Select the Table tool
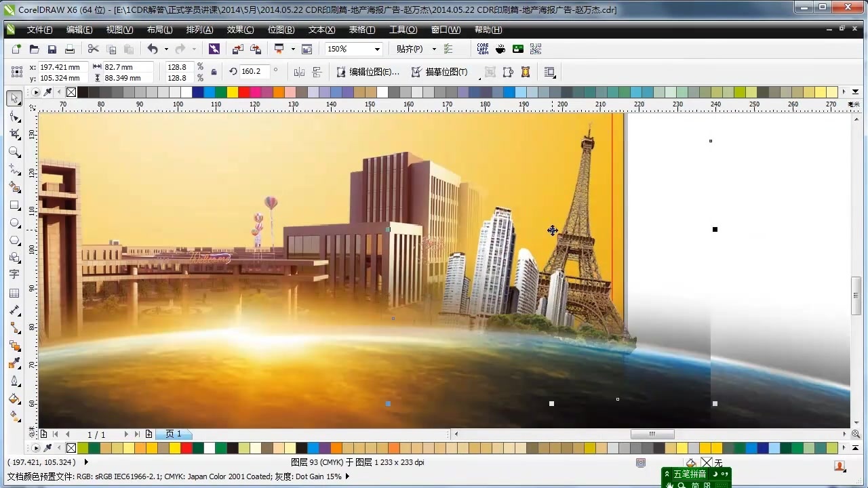This screenshot has width=868, height=488. (x=14, y=293)
